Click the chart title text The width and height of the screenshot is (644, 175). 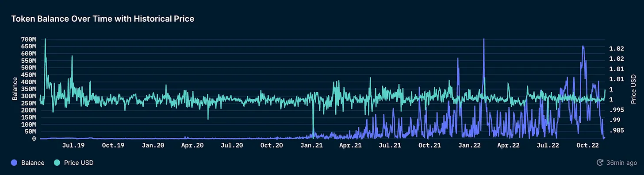[x=103, y=19]
